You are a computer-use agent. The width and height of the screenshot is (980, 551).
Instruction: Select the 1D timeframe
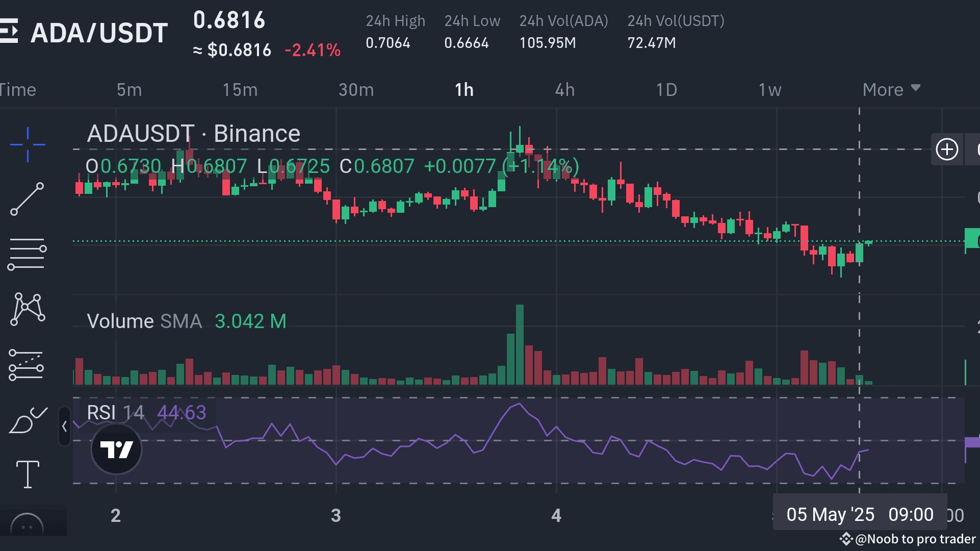(x=666, y=90)
